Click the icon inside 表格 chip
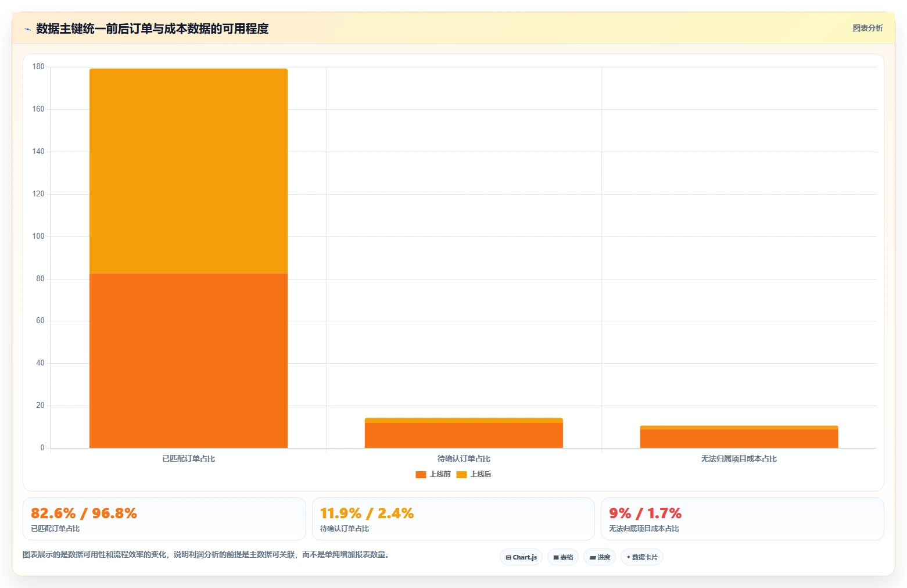Viewport: 907px width, 588px height. (556, 557)
